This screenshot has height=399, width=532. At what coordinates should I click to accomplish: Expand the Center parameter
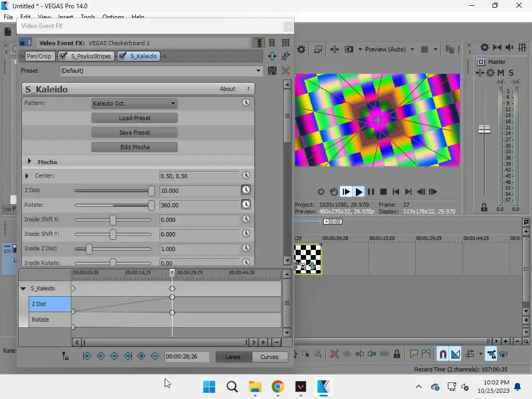27,176
